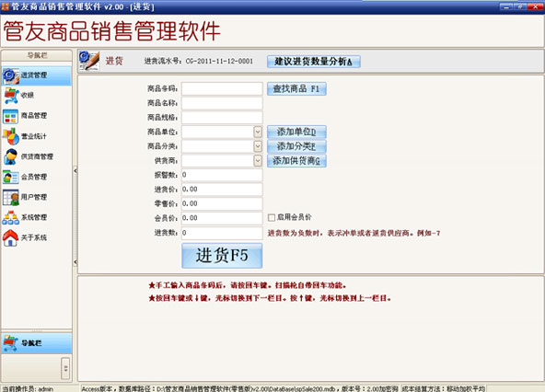This screenshot has width=545, height=392.
Task: Expand the 供货商 dropdown
Action: (x=258, y=160)
